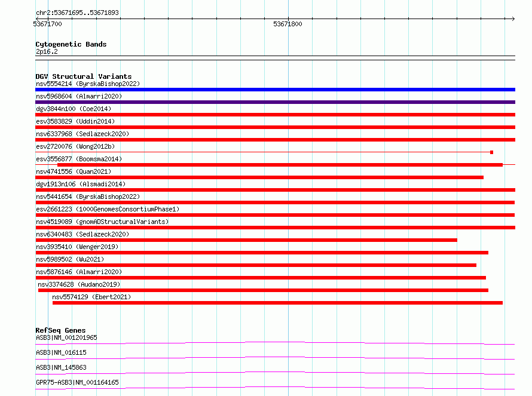The image size is (532, 396).
Task: Select the blue nsv5554214 variant bar
Action: pos(275,90)
